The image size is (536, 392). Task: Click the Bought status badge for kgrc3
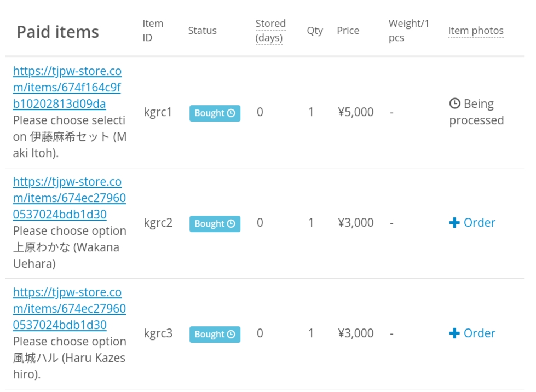coord(215,335)
